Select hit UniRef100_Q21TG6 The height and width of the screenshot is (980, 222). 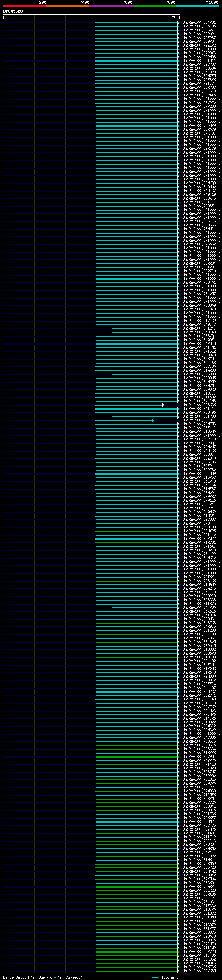point(199,814)
